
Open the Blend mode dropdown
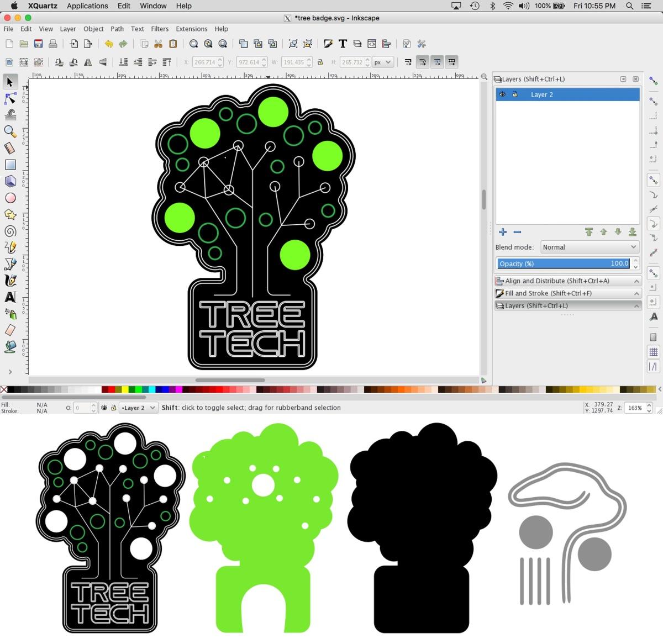point(588,247)
